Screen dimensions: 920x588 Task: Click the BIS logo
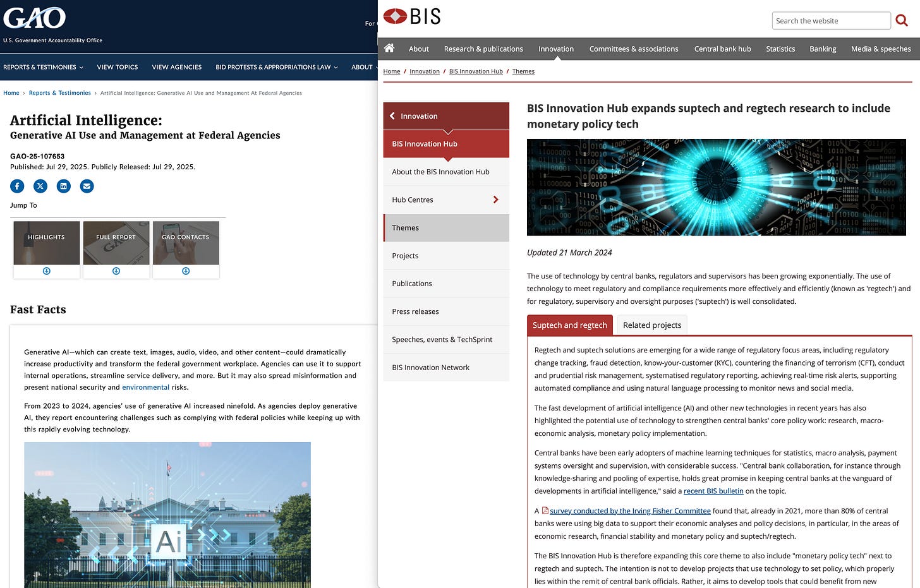pos(412,16)
